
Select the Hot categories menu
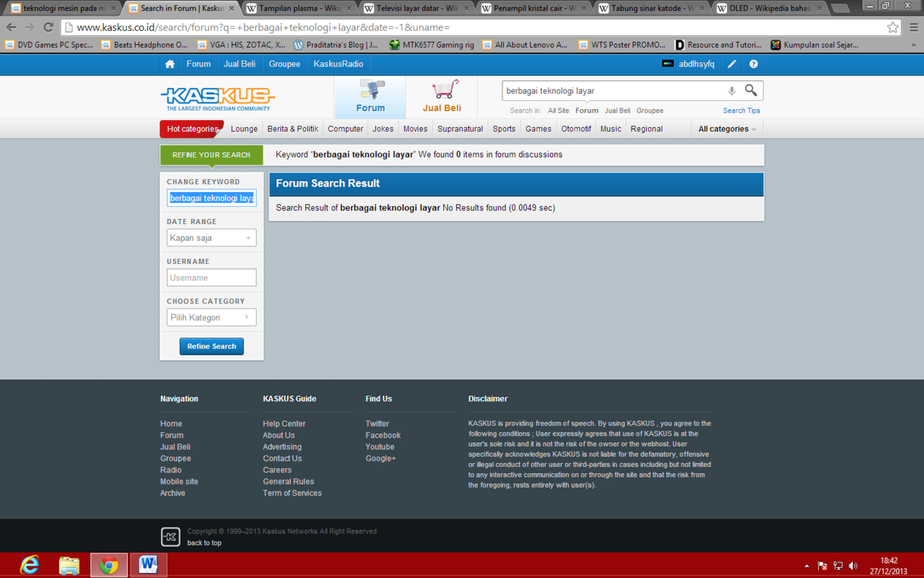pyautogui.click(x=192, y=129)
